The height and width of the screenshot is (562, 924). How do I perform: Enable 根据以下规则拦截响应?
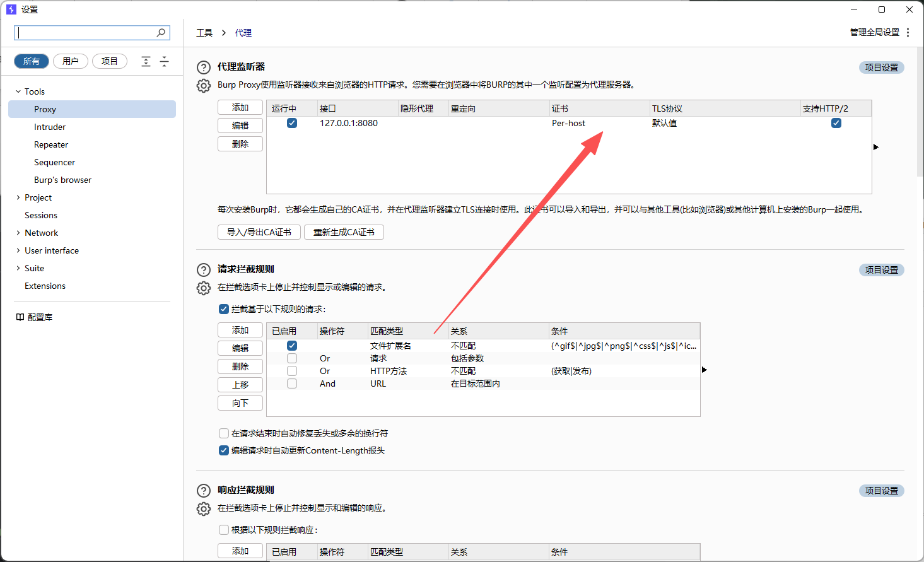224,530
